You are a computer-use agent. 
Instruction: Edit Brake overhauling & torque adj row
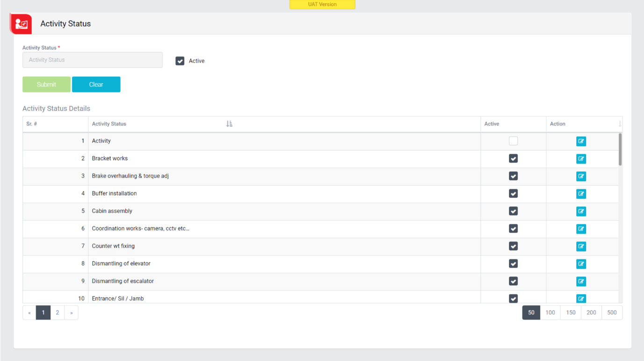coord(581,176)
